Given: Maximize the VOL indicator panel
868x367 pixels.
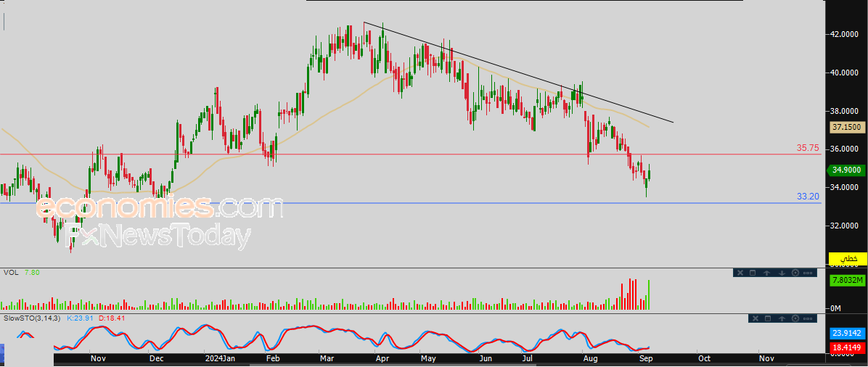Looking at the screenshot, I should coord(753,273).
